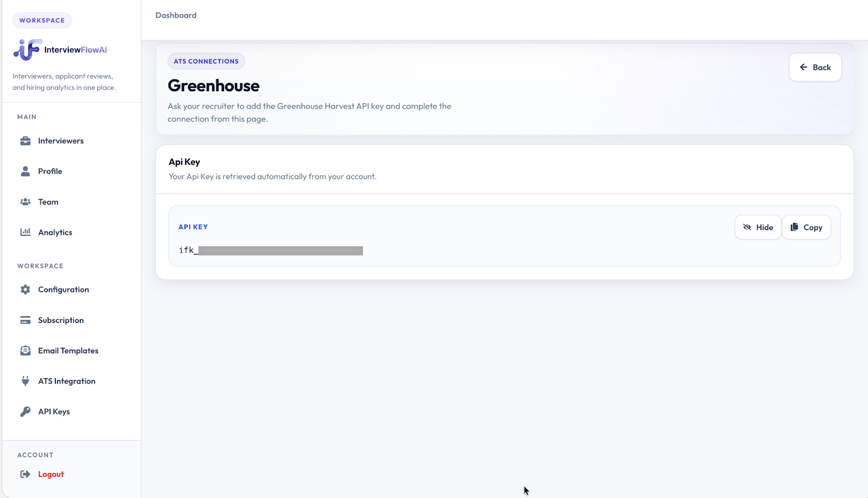
Task: Click the Subscription card icon
Action: point(25,320)
